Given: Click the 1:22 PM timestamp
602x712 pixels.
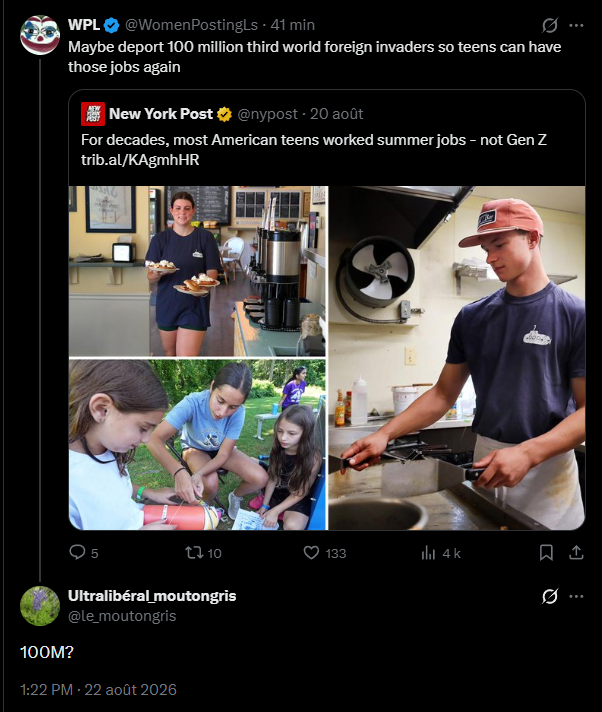Looking at the screenshot, I should pos(46,689).
